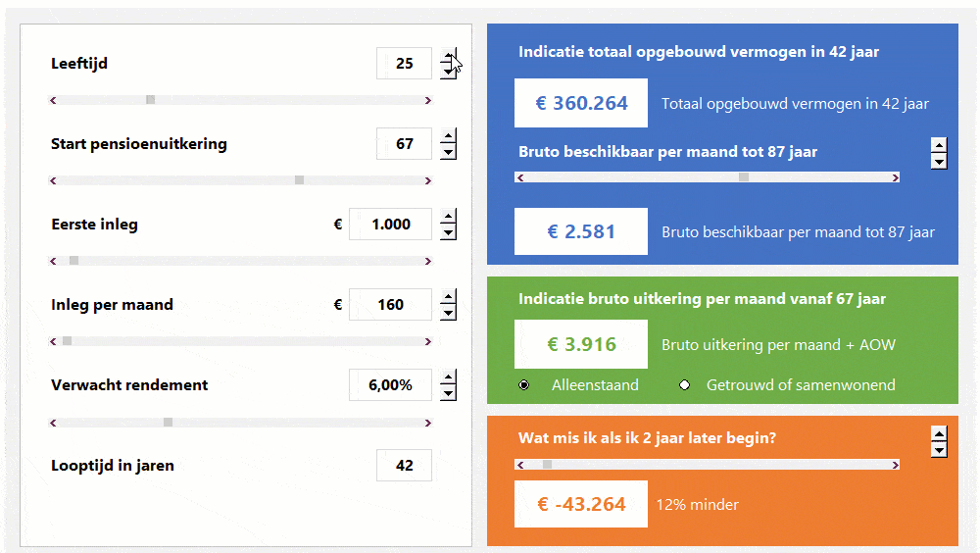Click the Looptijd in jaren value box
The image size is (980, 553).
pos(404,466)
